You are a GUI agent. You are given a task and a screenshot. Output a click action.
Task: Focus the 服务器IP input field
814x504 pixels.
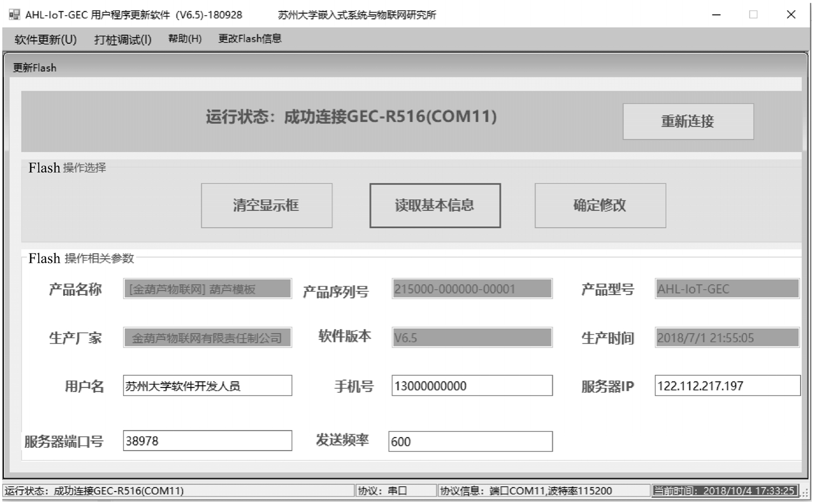pos(727,386)
